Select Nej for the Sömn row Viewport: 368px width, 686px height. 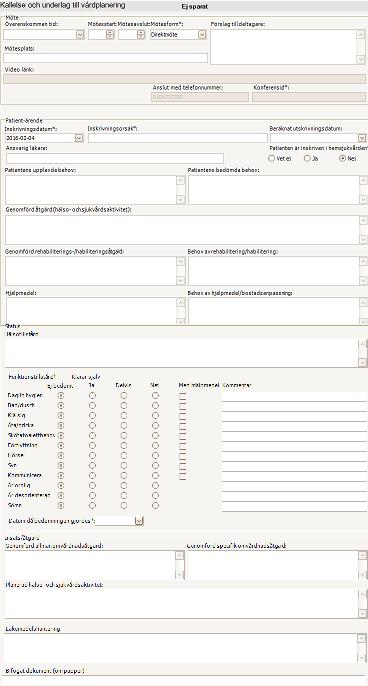155,505
